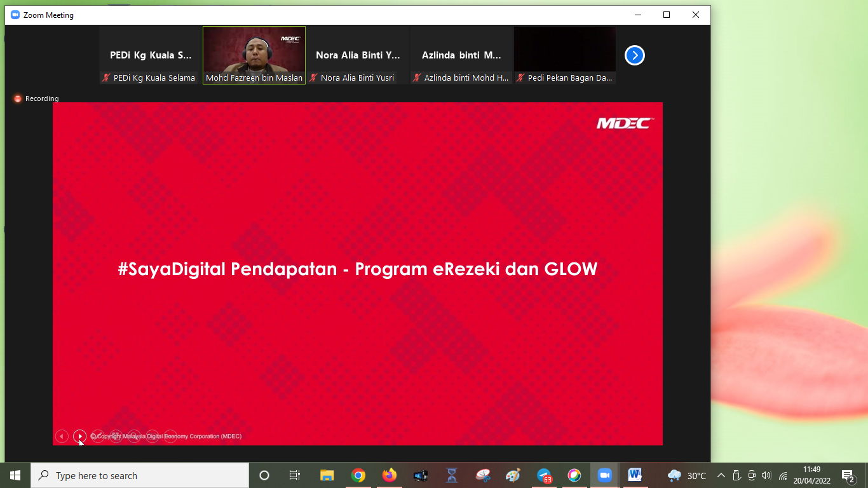Viewport: 868px width, 488px height.
Task: Open Firefox from the taskbar
Action: [x=389, y=475]
